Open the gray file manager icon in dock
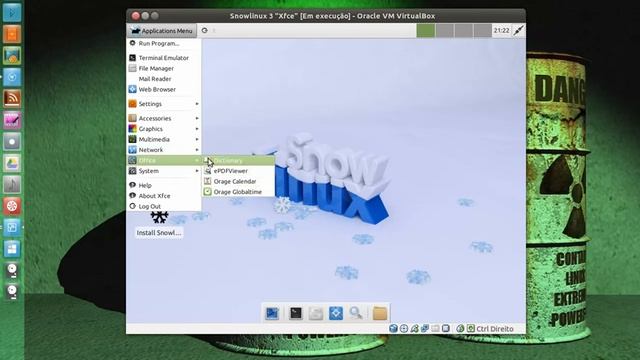This screenshot has height=360, width=640. pyautogui.click(x=316, y=313)
